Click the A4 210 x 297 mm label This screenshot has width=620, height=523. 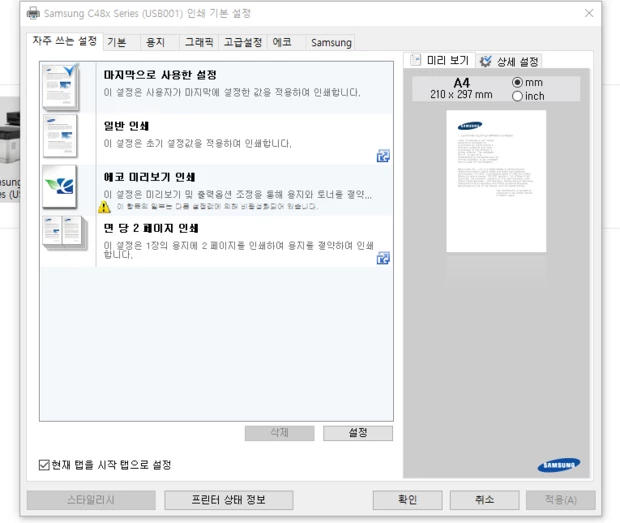(x=461, y=89)
